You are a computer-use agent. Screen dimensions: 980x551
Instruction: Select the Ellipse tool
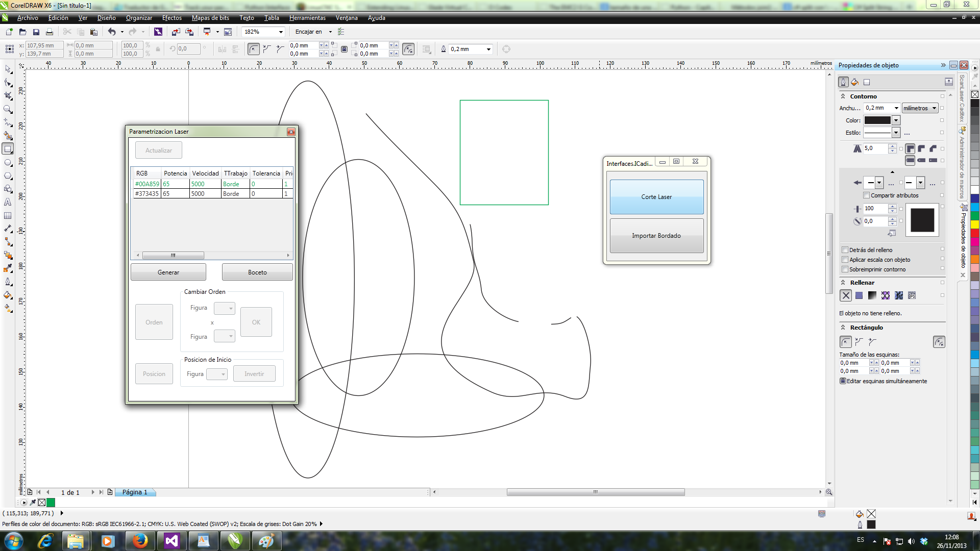click(x=8, y=162)
